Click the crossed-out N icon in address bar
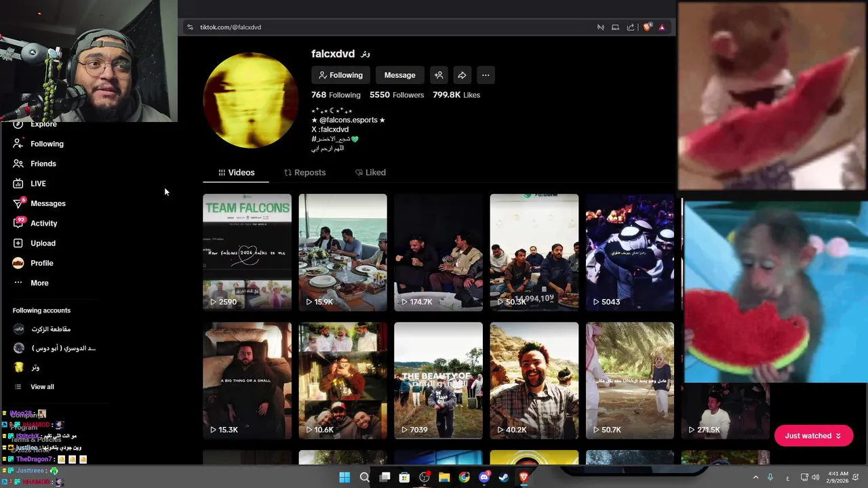 (600, 27)
